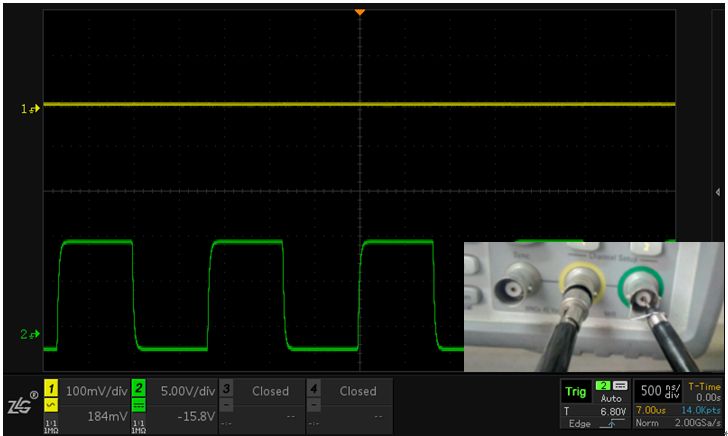Click the trigger level 6.80V value
The height and width of the screenshot is (436, 728).
pos(610,410)
